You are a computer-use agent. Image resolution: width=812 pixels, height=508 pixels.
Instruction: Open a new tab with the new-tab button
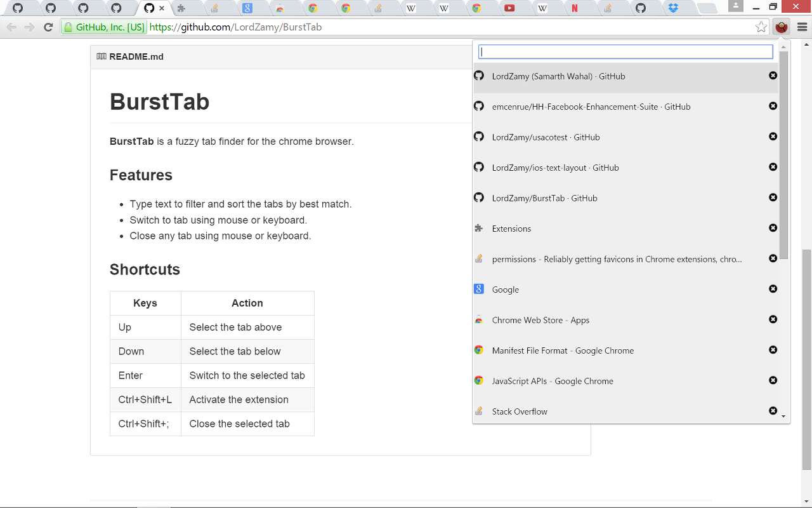[x=706, y=8]
